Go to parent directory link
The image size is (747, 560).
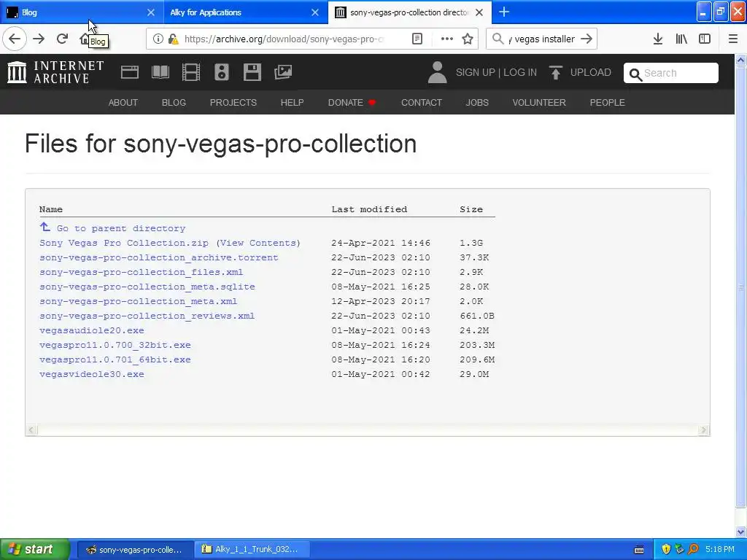(121, 228)
